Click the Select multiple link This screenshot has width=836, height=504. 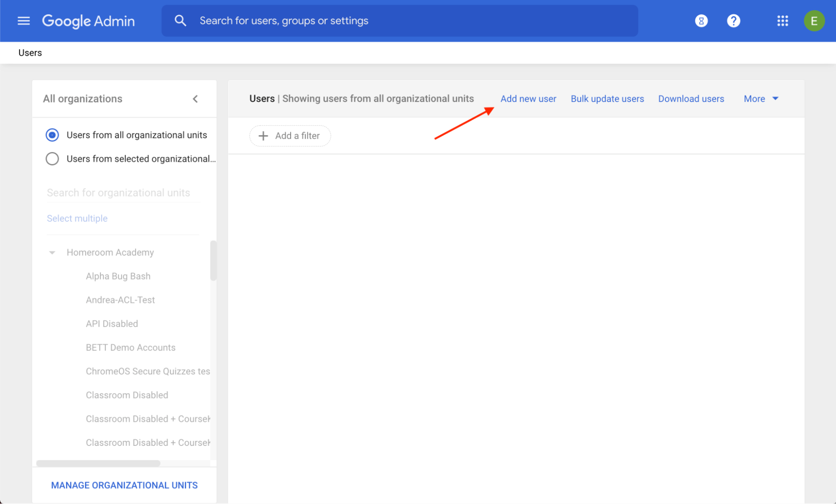(77, 218)
